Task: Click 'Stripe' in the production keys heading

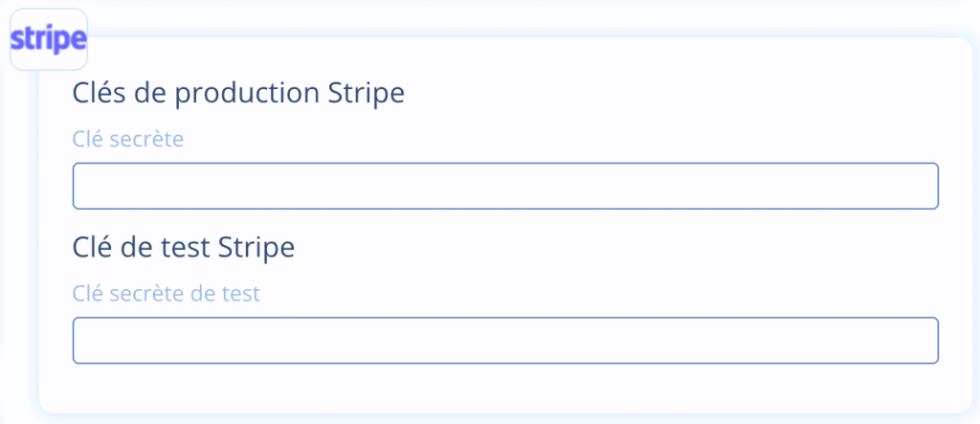Action: tap(367, 94)
